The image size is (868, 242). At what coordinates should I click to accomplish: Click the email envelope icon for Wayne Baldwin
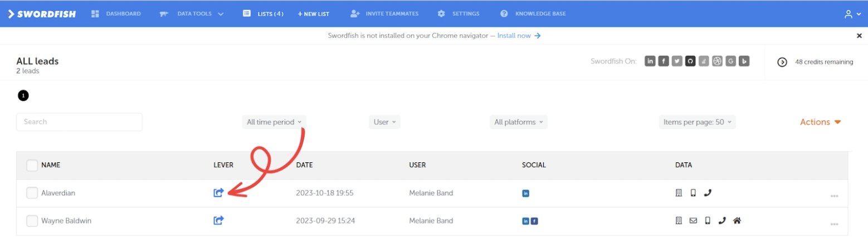click(x=693, y=221)
